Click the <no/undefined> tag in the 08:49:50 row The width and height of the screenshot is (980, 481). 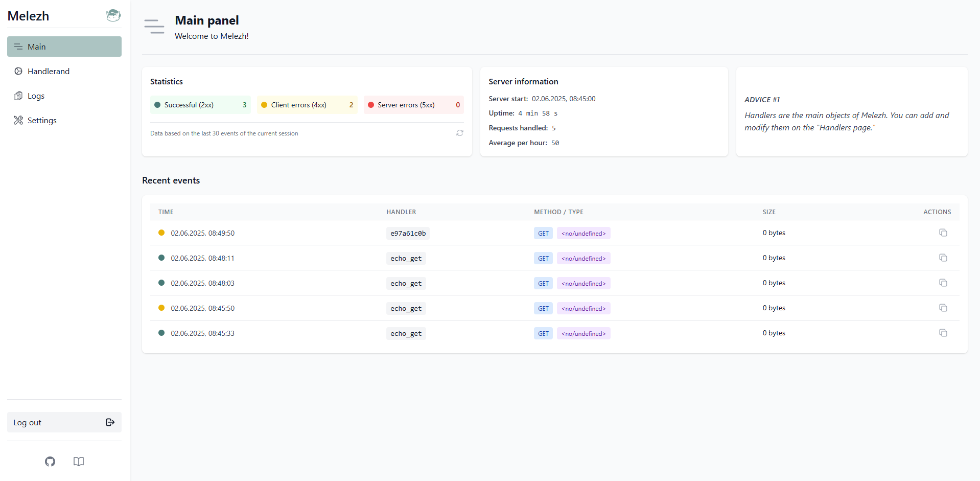pyautogui.click(x=584, y=233)
